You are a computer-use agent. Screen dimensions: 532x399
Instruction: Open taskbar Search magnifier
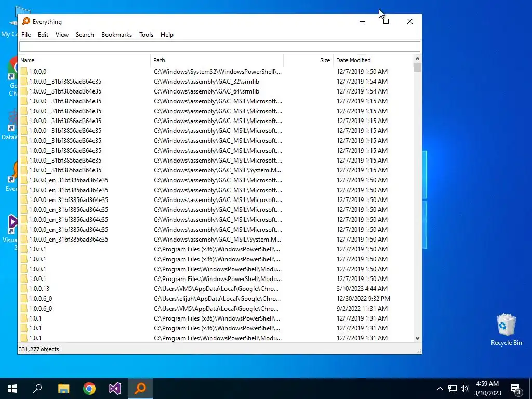click(x=37, y=389)
